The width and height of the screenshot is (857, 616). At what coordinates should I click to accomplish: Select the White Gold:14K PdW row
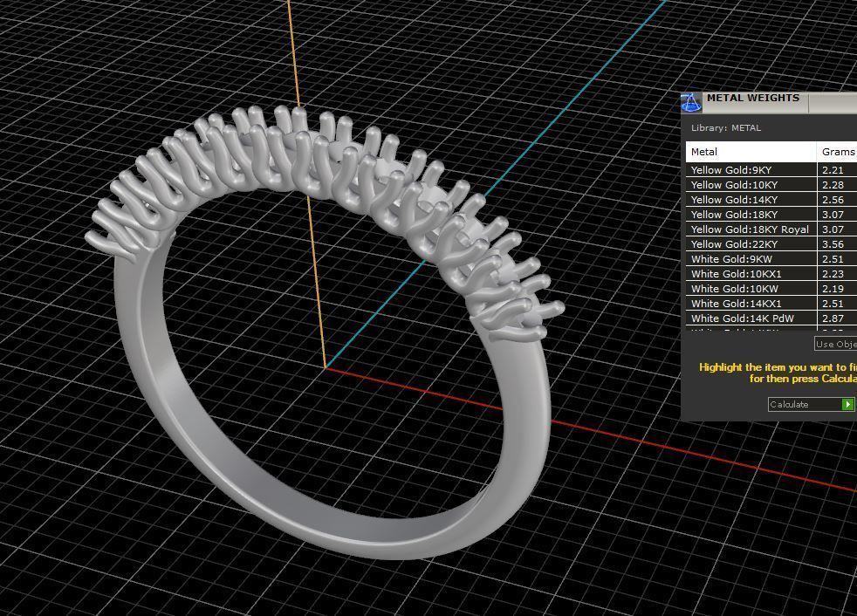[771, 318]
